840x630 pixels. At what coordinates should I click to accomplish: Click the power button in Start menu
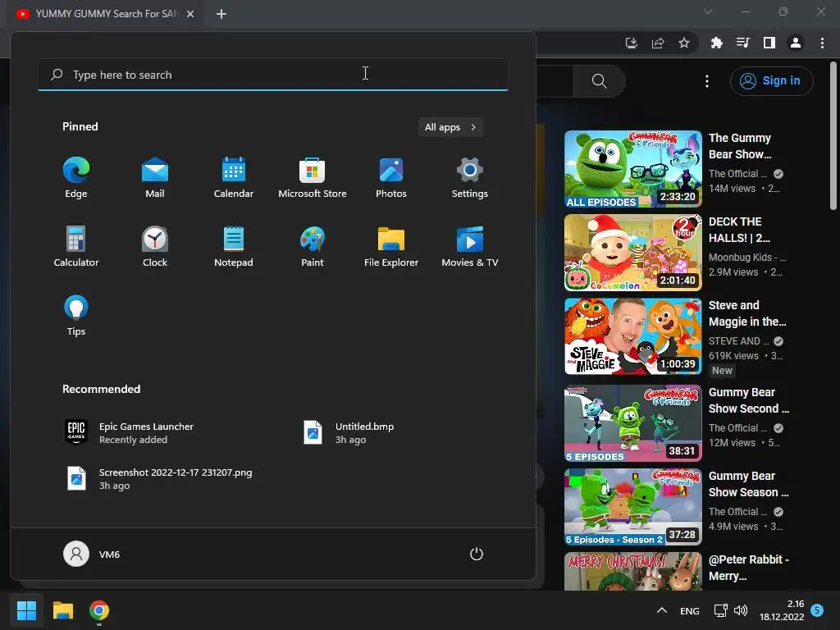(x=477, y=554)
